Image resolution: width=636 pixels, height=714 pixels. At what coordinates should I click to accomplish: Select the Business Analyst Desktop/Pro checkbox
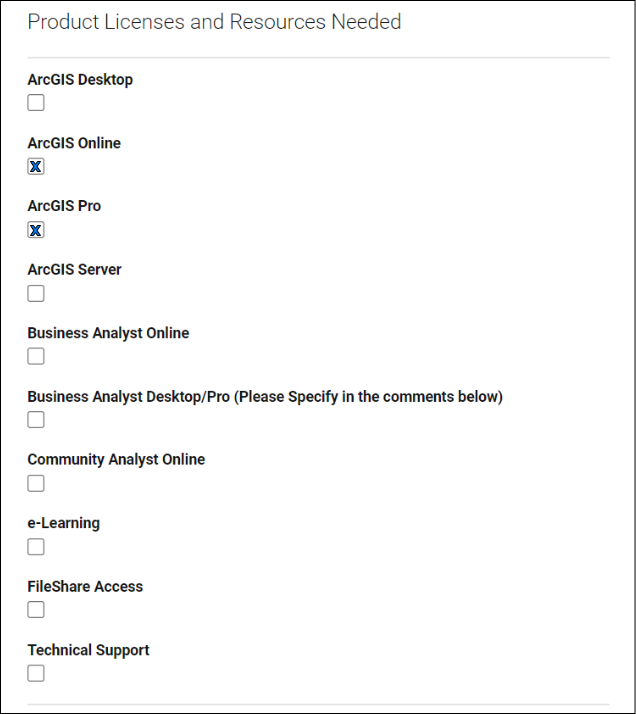[36, 419]
